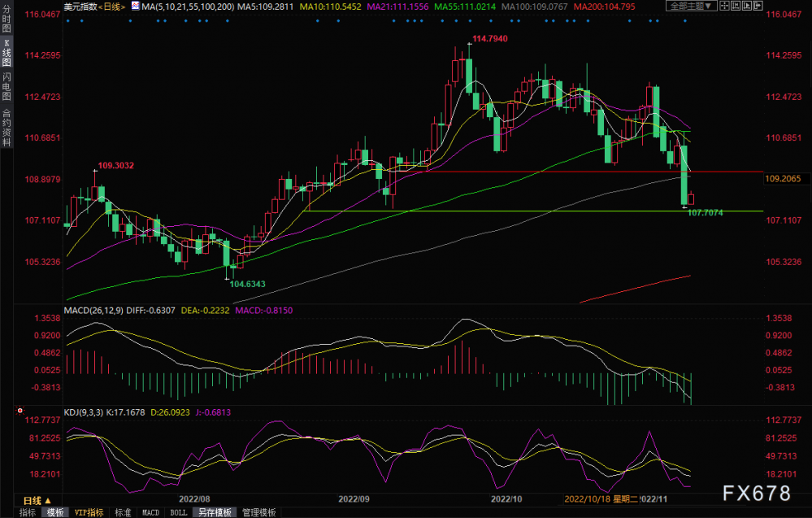
Task: Click the 2022/09 time axis label
Action: click(354, 498)
